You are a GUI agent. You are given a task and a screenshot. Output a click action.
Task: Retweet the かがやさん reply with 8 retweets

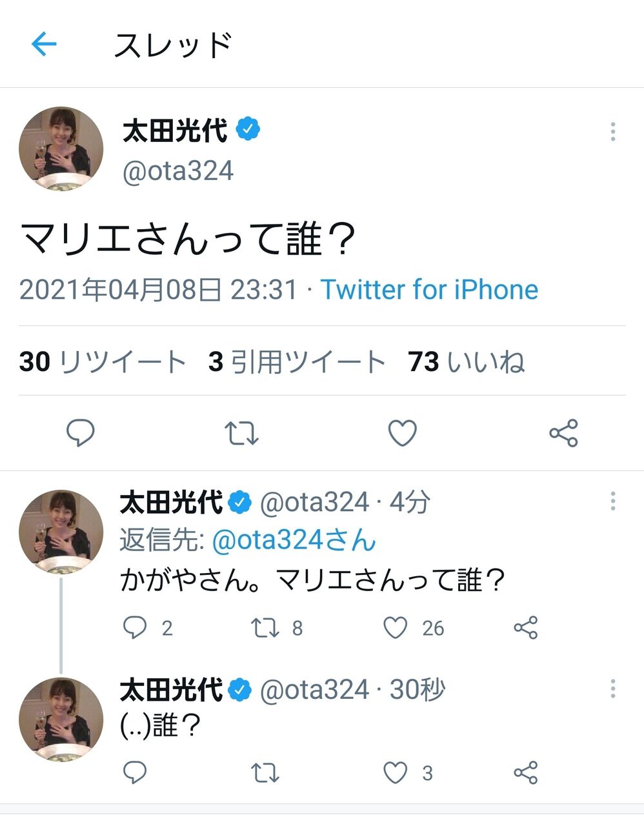click(265, 627)
